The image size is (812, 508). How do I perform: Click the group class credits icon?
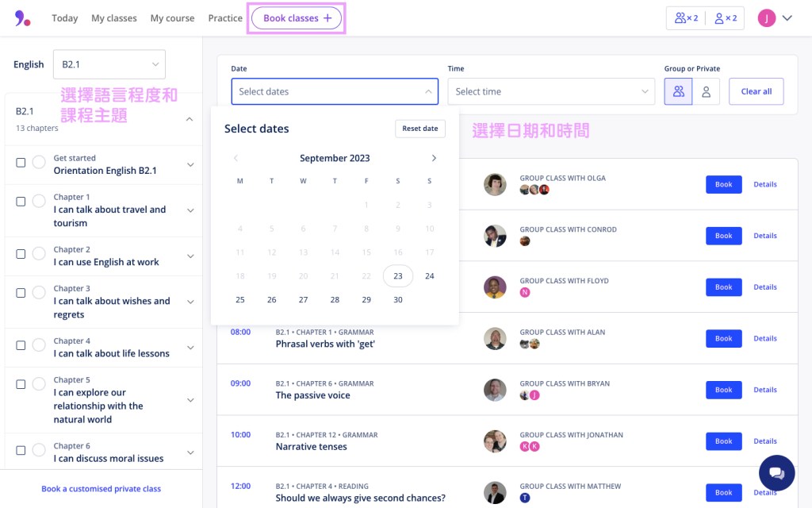click(x=686, y=18)
